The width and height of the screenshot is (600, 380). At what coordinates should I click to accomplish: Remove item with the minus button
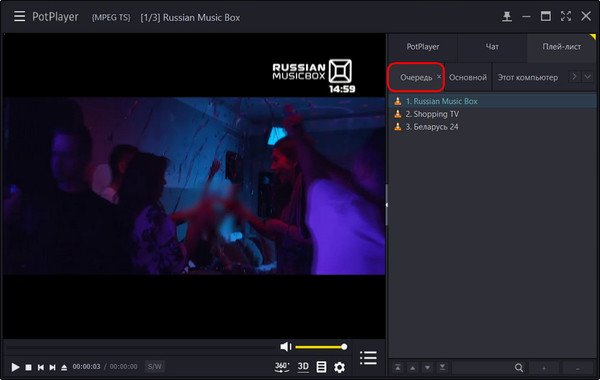point(578,368)
